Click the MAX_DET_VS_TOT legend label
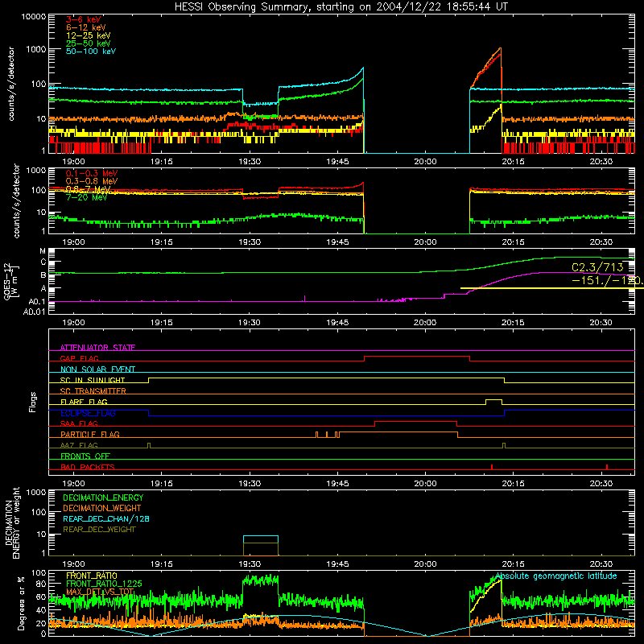Image resolution: width=644 pixels, height=644 pixels. (100, 592)
